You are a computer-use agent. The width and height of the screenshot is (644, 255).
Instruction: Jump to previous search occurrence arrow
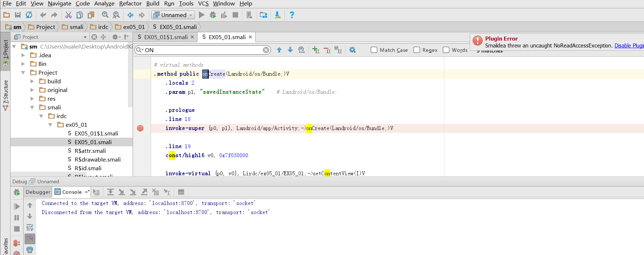click(279, 50)
